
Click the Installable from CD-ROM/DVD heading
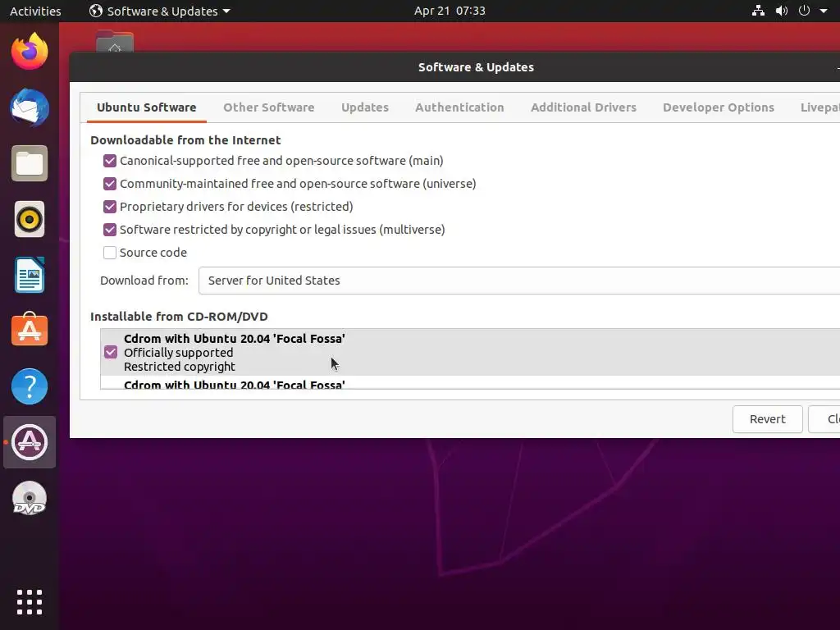pyautogui.click(x=179, y=317)
